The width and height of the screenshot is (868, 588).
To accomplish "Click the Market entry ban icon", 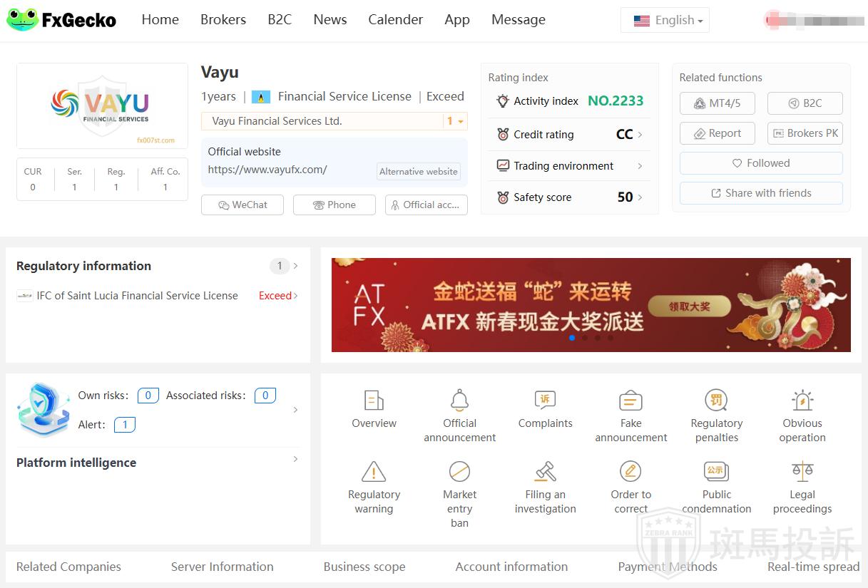I will (x=459, y=472).
